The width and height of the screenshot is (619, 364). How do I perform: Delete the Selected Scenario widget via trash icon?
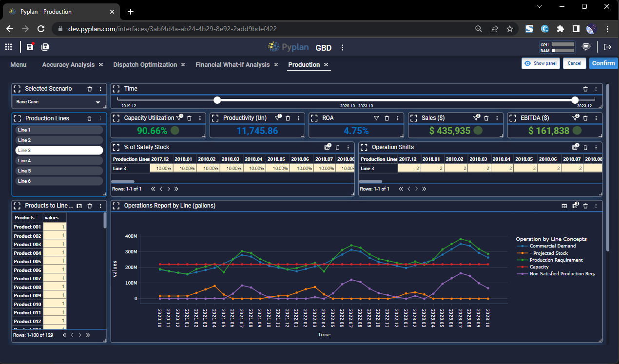90,89
